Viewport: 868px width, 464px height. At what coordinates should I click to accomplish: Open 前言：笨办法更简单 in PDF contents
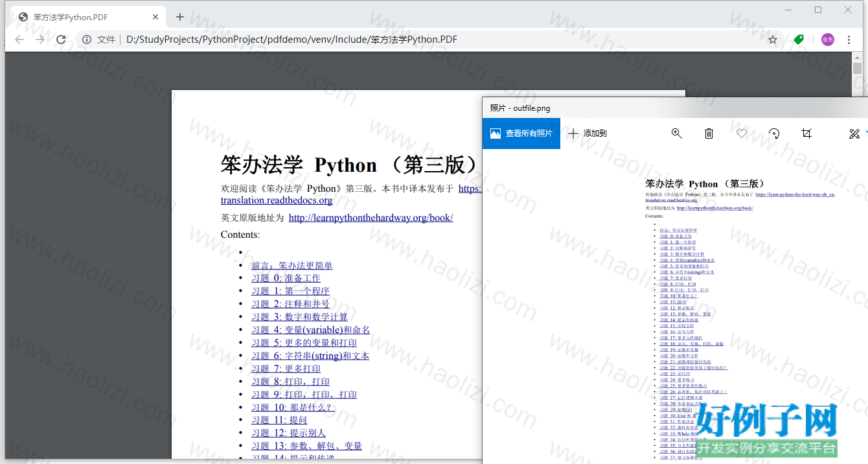click(x=292, y=266)
